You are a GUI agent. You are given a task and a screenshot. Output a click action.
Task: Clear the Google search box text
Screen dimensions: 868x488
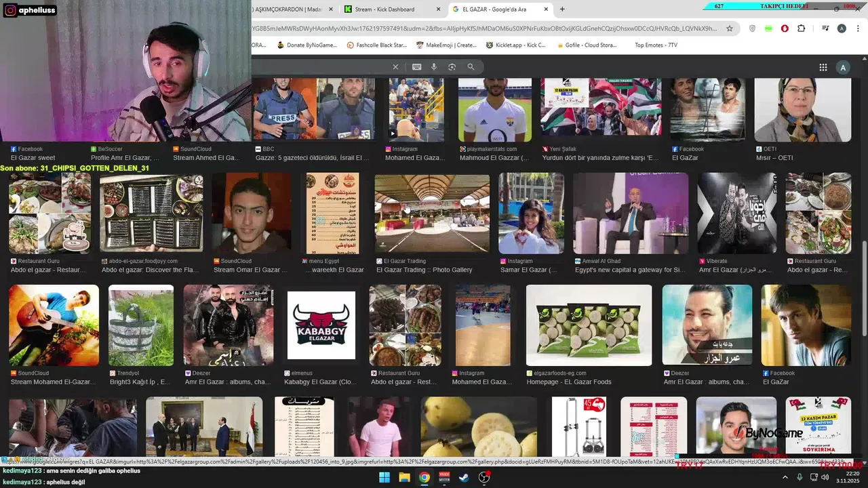click(395, 66)
